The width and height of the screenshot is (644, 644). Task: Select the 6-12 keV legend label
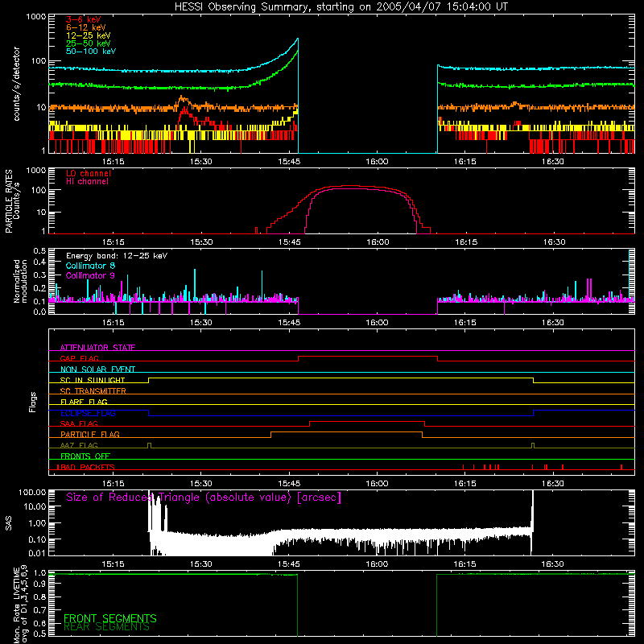[86, 27]
